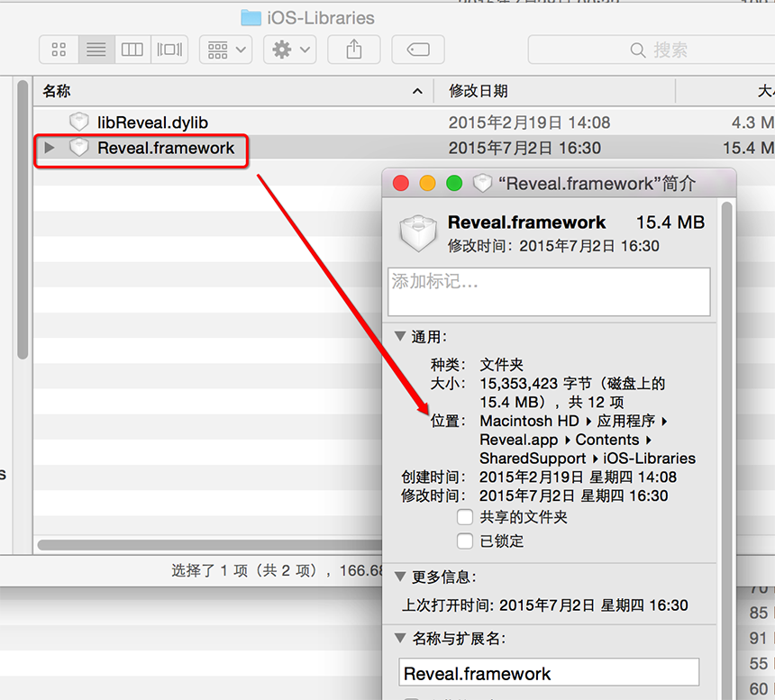Click the Reveal.framework name input field
The height and width of the screenshot is (700, 775).
(549, 672)
